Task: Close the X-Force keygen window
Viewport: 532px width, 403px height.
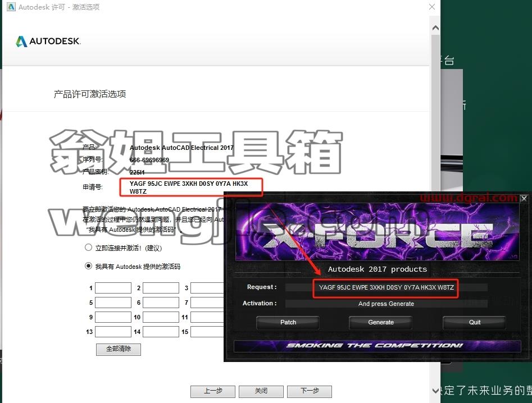Action: pos(524,199)
